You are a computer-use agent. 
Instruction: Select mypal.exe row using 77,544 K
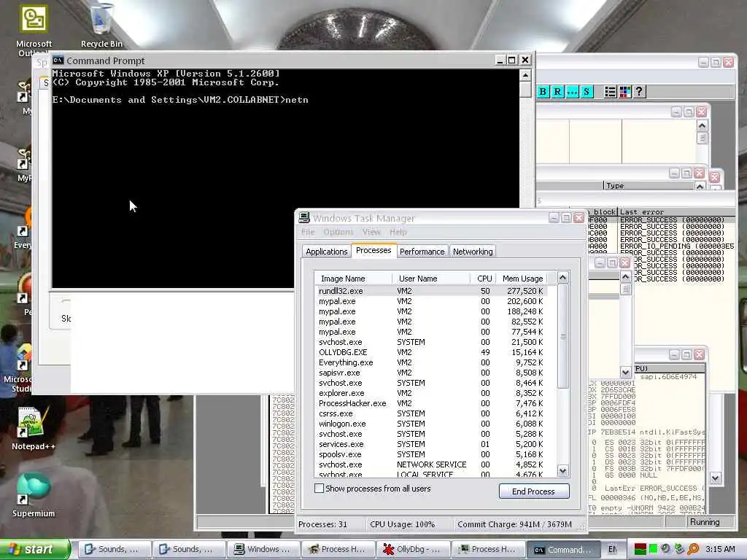431,332
